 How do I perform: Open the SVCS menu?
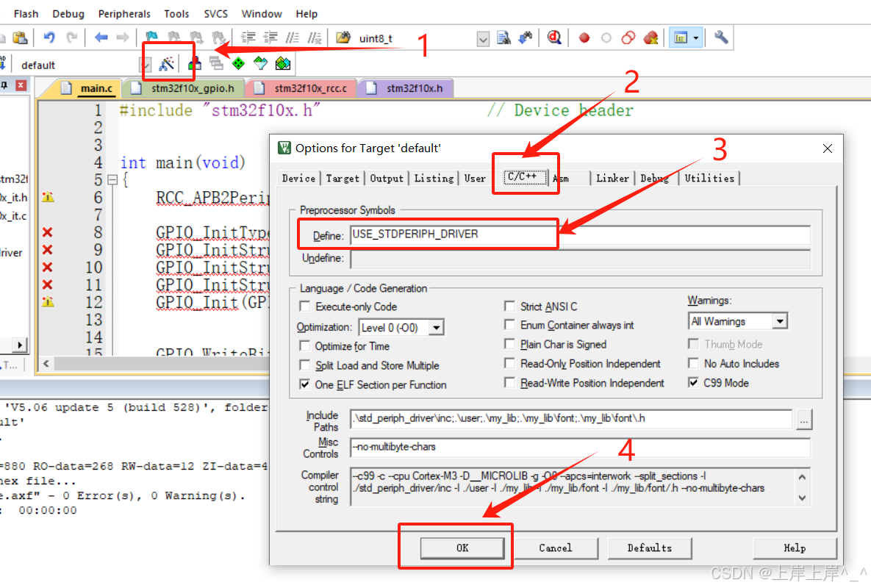click(215, 14)
